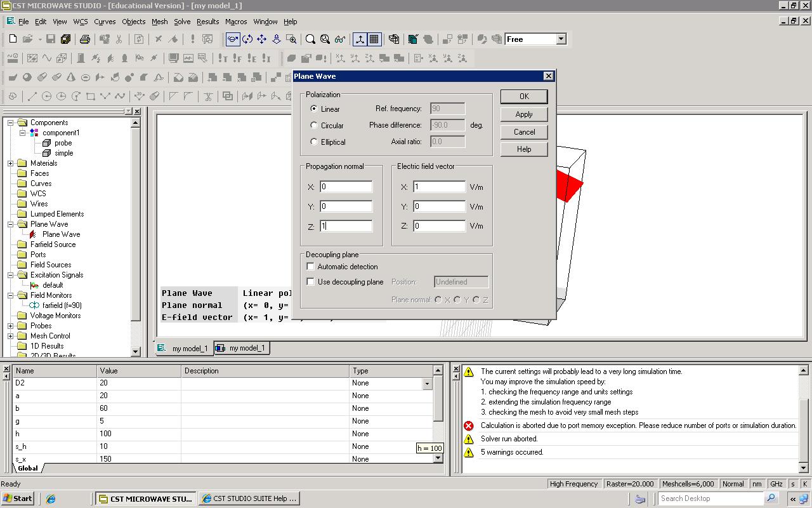The image size is (812, 508).
Task: Click OK in Plane Wave dialog
Action: (x=524, y=97)
